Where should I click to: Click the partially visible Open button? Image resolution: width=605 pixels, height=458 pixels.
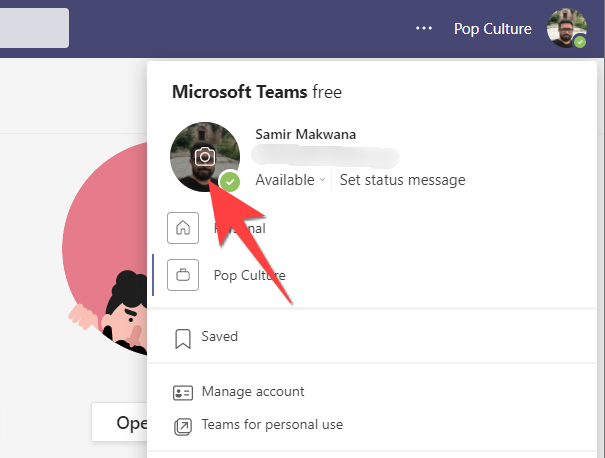click(120, 423)
